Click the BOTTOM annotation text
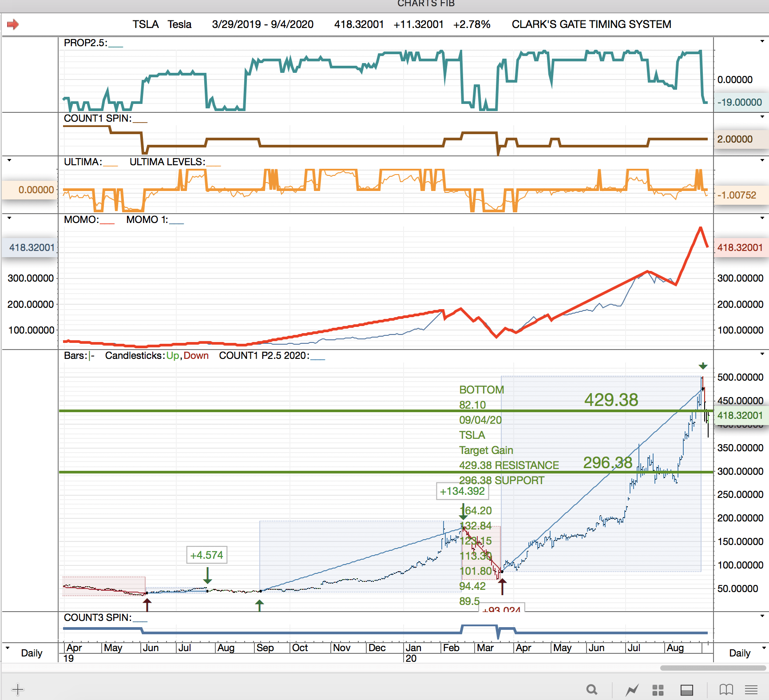Viewport: 769px width, 700px height. pos(482,390)
